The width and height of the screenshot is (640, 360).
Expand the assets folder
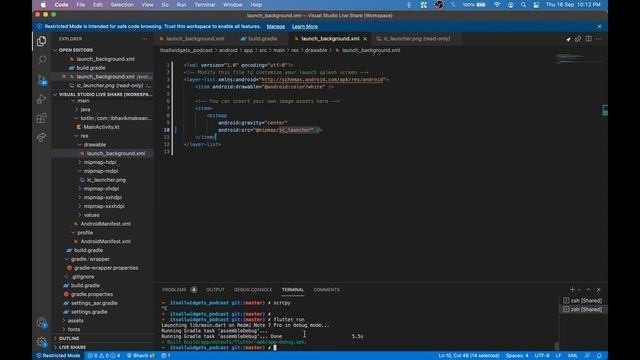coord(75,321)
